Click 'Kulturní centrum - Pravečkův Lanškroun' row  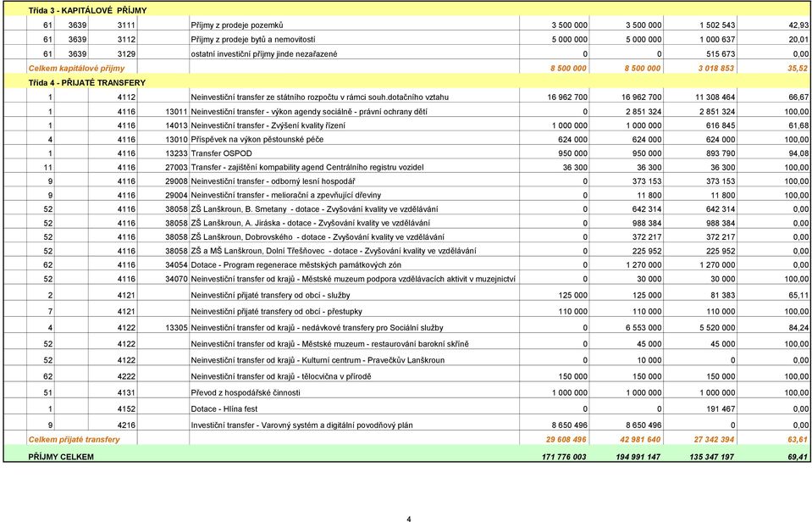pyautogui.click(x=318, y=360)
